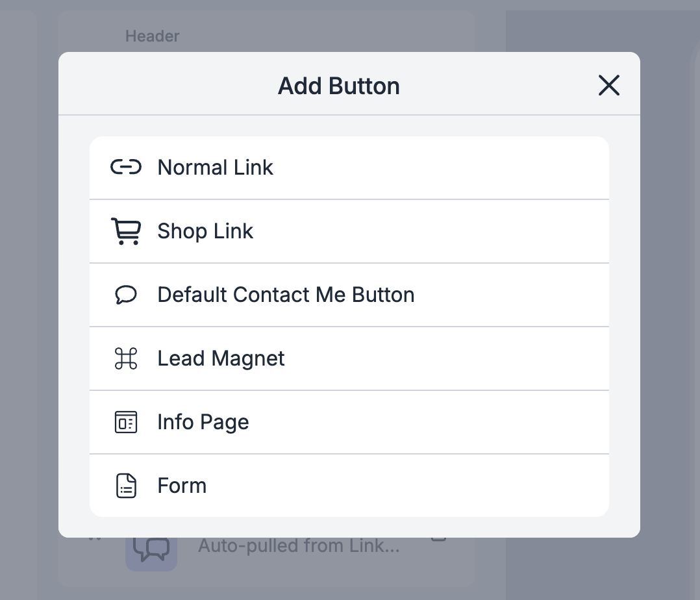The height and width of the screenshot is (600, 700).
Task: Close the Add Button dialog
Action: [x=608, y=85]
